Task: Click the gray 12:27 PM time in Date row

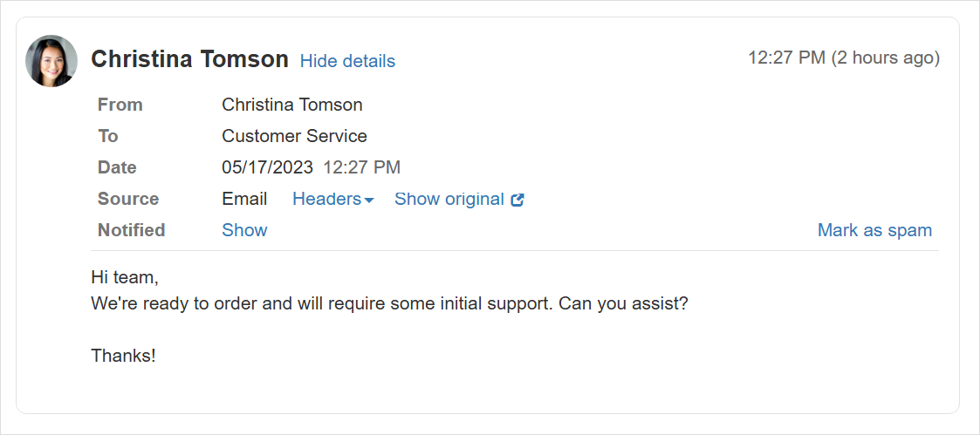Action: (361, 167)
